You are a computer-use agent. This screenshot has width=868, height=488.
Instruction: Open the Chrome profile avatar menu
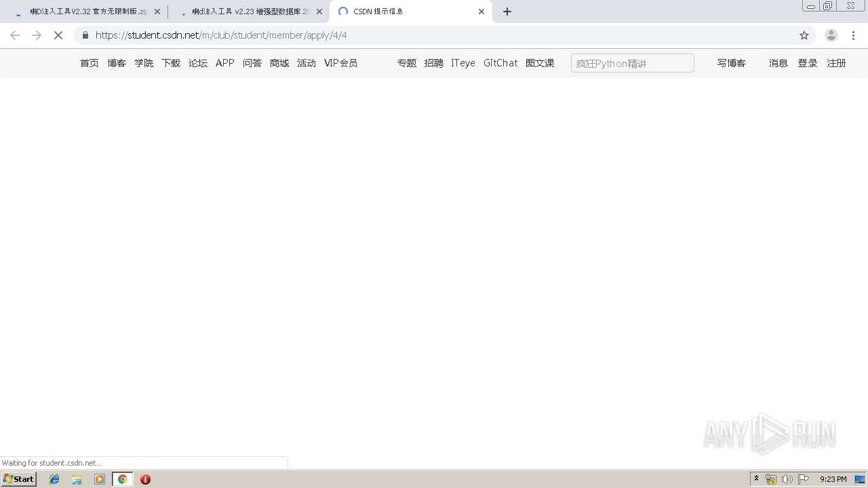[x=831, y=35]
